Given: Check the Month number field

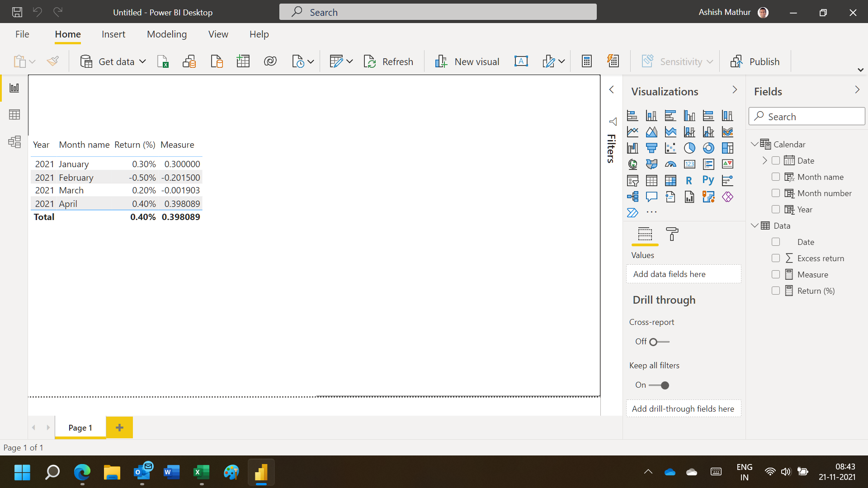Looking at the screenshot, I should (x=776, y=193).
